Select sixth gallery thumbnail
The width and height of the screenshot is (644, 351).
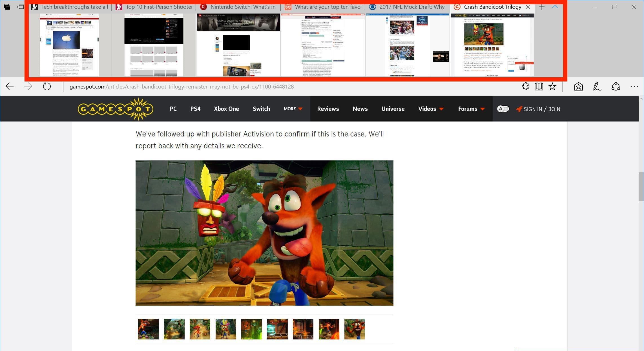coord(277,329)
